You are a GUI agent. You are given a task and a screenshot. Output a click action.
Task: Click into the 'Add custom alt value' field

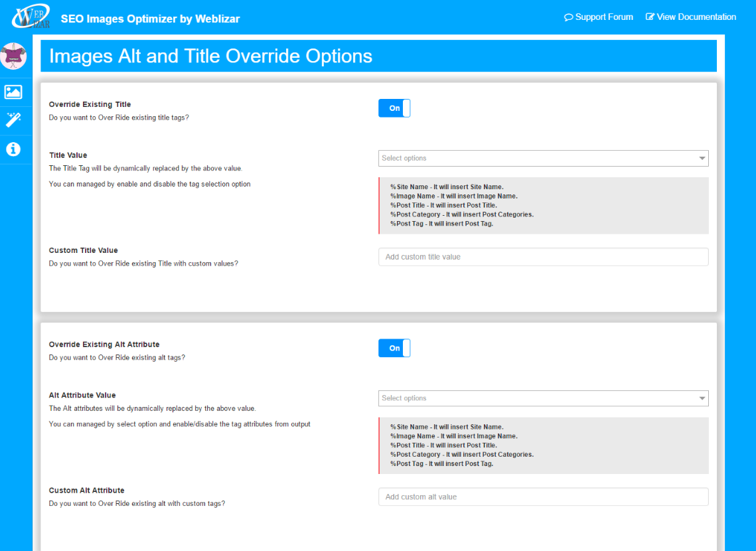pos(543,497)
